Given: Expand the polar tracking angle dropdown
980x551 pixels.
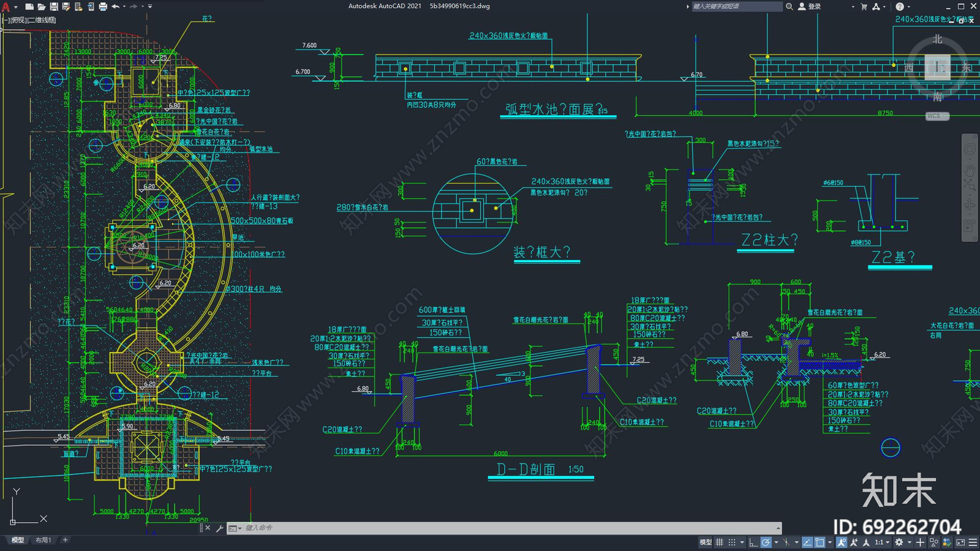Looking at the screenshot, I should (776, 542).
